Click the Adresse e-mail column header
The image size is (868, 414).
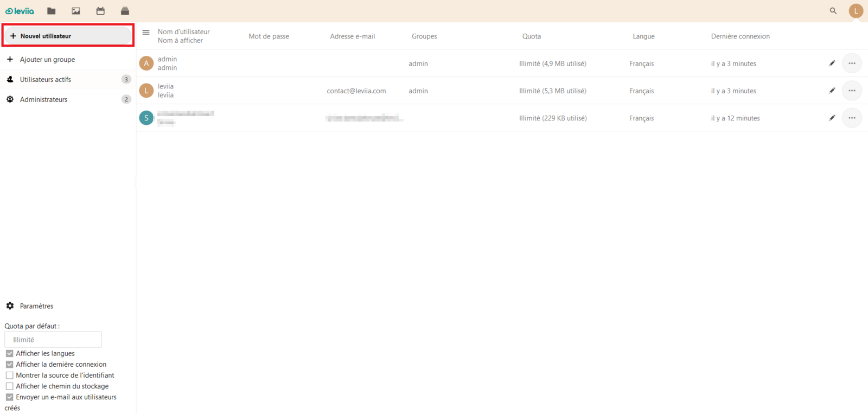point(353,36)
